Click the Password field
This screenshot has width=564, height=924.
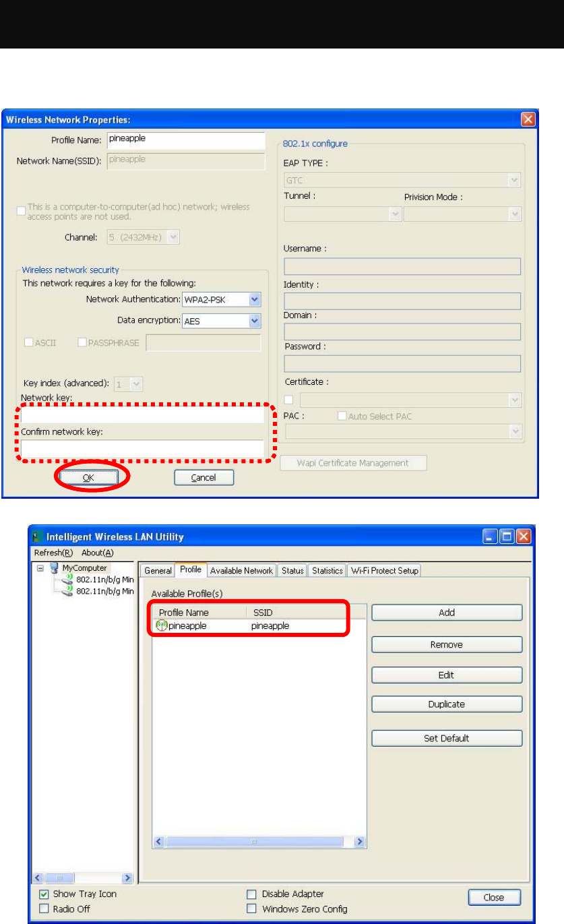[403, 364]
